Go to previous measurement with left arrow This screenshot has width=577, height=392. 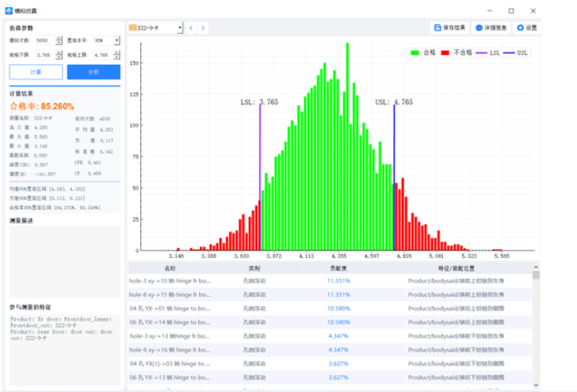(191, 28)
